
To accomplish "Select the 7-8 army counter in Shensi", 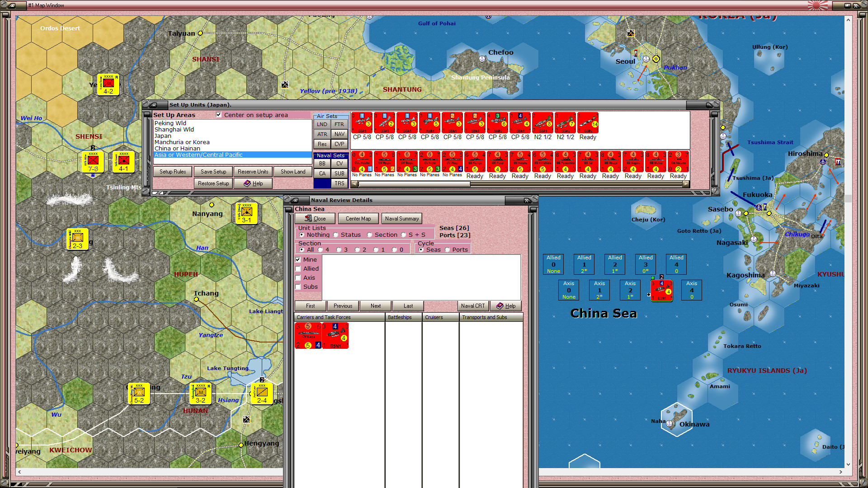I will tap(93, 163).
